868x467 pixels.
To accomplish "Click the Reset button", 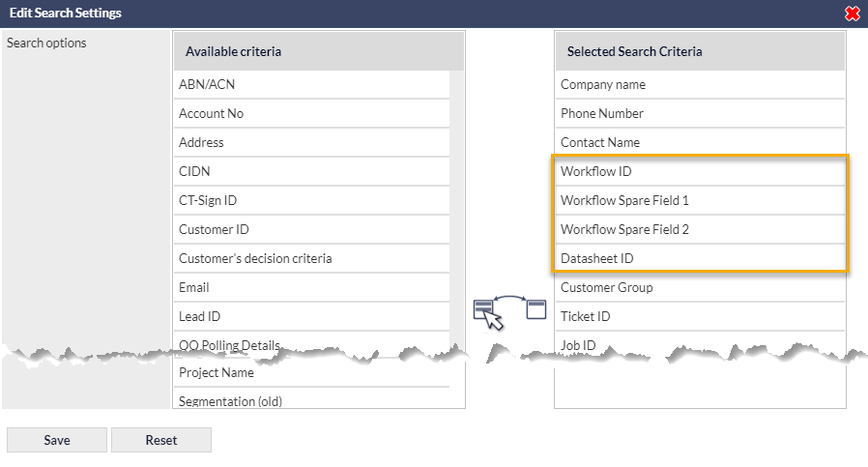I will point(161,440).
